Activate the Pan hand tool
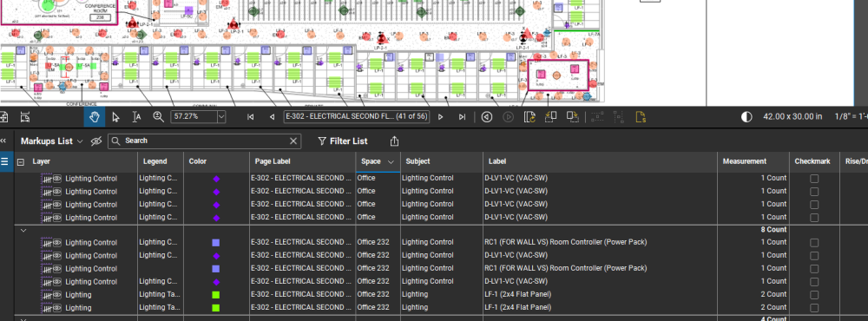The width and height of the screenshot is (868, 321). [95, 117]
